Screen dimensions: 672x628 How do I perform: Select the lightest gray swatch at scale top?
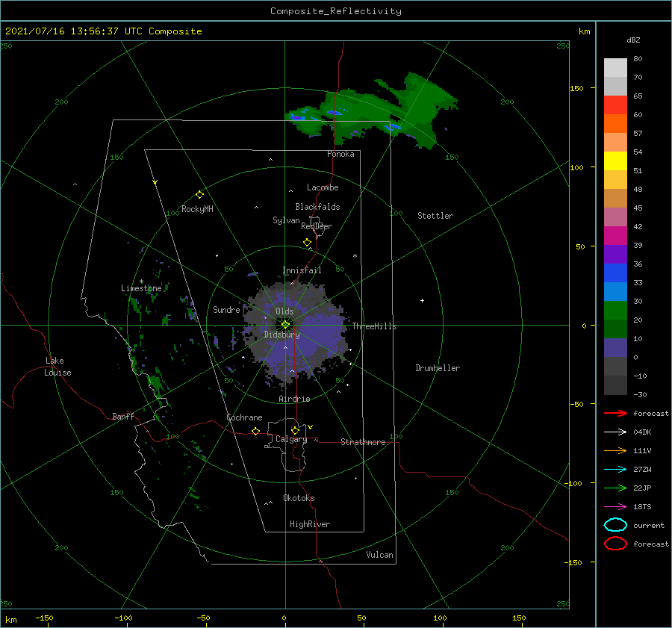[615, 67]
